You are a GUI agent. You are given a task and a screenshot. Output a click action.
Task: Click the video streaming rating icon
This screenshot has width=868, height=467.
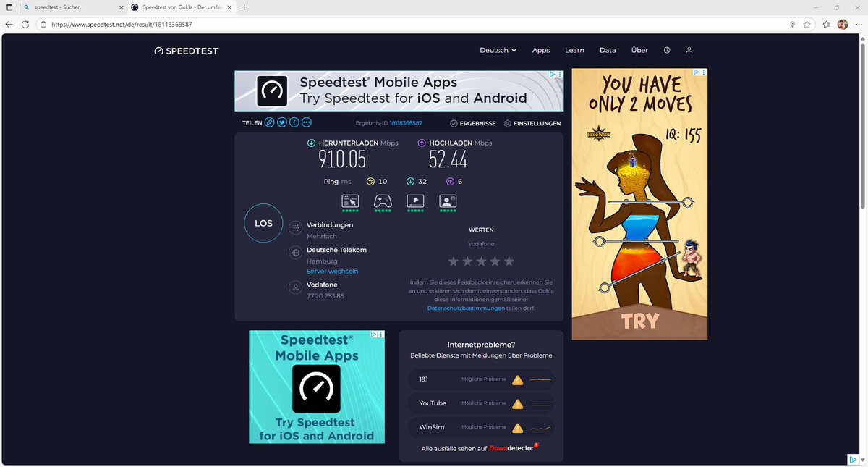click(x=415, y=201)
